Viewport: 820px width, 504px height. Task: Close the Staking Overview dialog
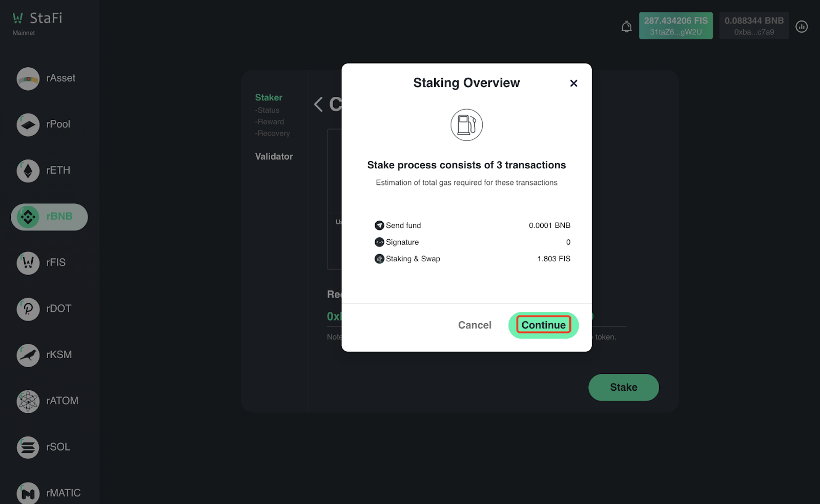[573, 83]
